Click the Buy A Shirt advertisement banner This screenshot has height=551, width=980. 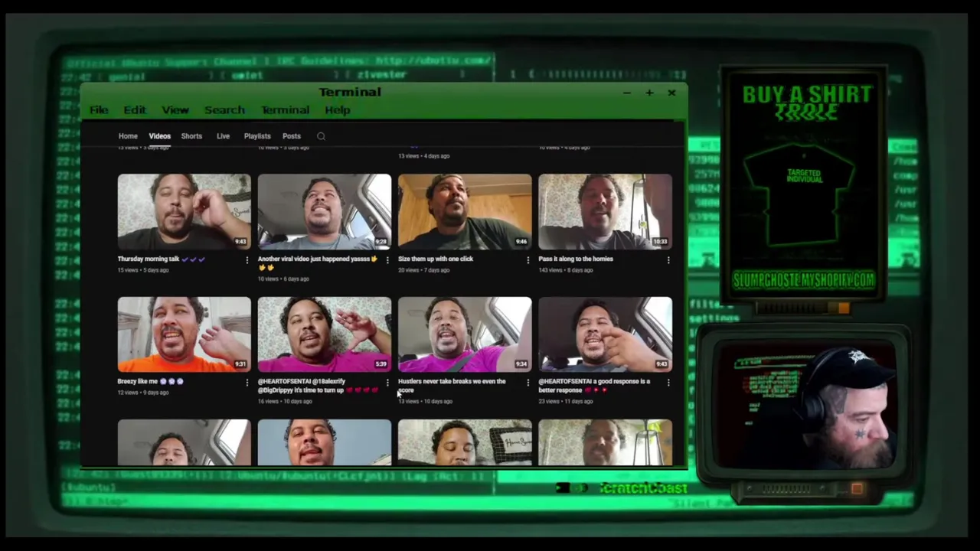(x=805, y=184)
